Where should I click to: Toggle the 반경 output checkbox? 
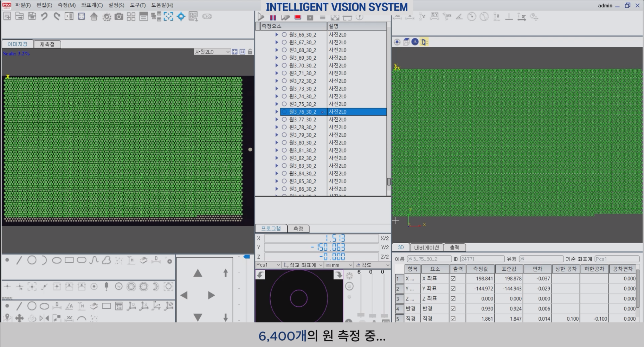point(453,309)
